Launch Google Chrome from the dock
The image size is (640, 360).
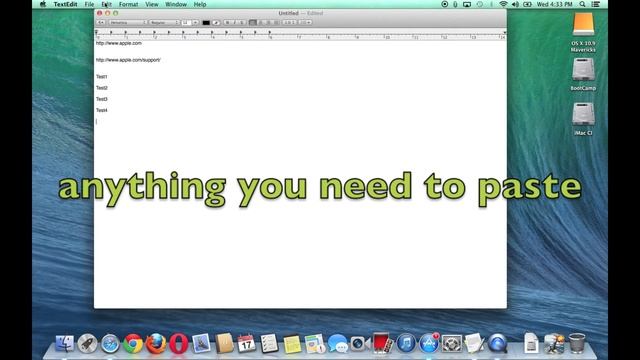click(133, 343)
